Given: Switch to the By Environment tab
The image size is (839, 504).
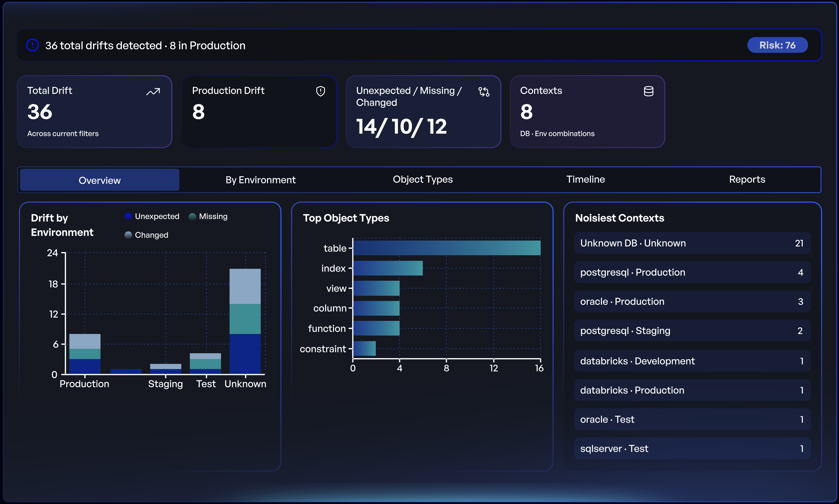Looking at the screenshot, I should pos(260,180).
